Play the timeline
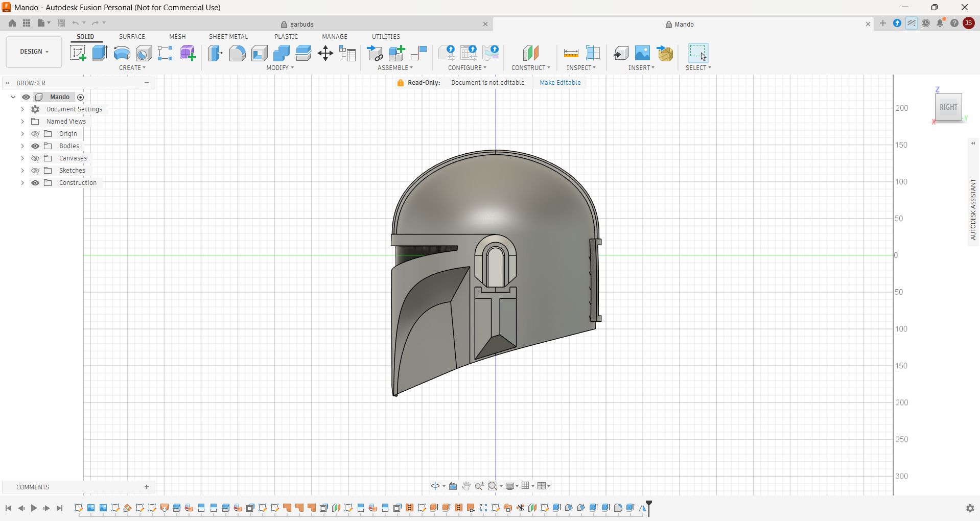Image resolution: width=980 pixels, height=521 pixels. [34, 508]
